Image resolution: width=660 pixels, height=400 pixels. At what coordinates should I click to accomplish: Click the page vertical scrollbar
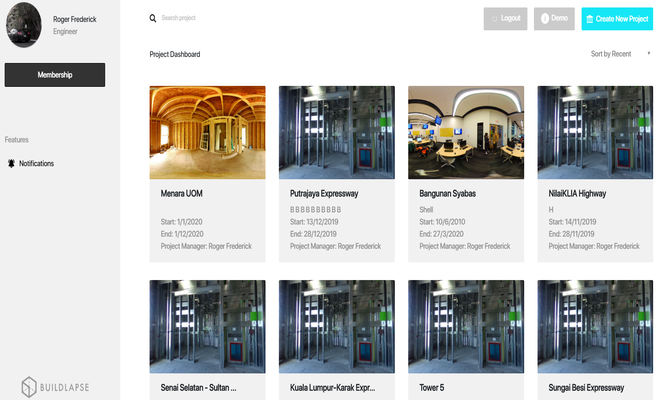coord(656,200)
